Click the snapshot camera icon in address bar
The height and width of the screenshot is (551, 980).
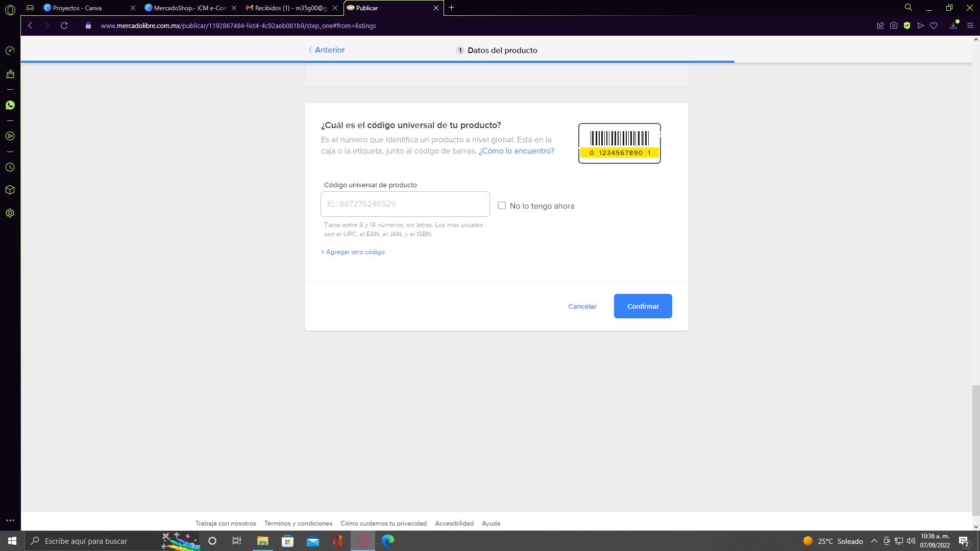point(893,26)
